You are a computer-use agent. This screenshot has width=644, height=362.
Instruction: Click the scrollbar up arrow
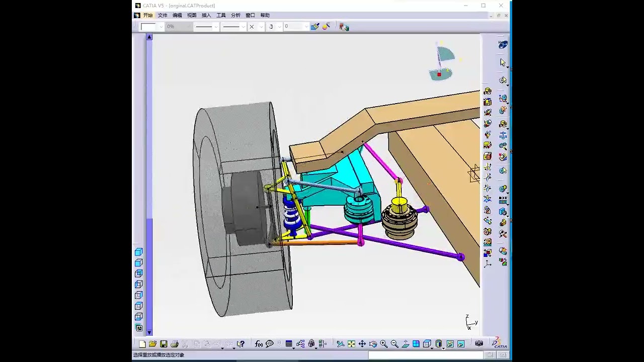[149, 37]
